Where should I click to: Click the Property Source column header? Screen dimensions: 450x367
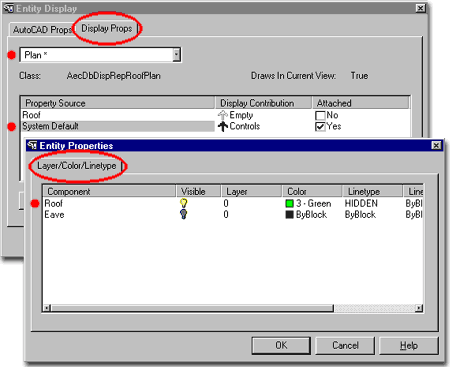click(x=118, y=103)
